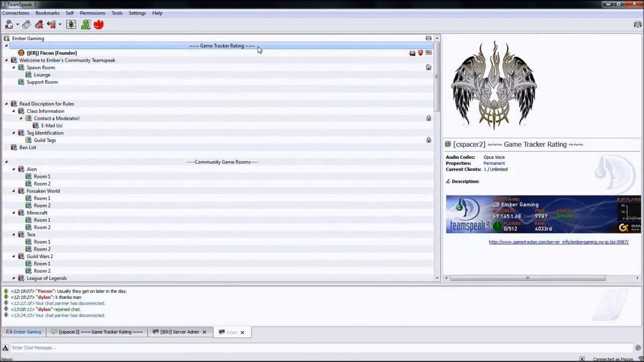Collapse the Spawn Room channel
The image size is (644, 362).
coord(14,67)
